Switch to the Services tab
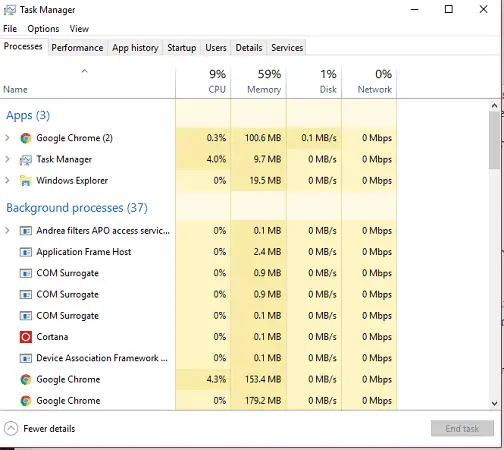This screenshot has height=450, width=504. point(287,48)
